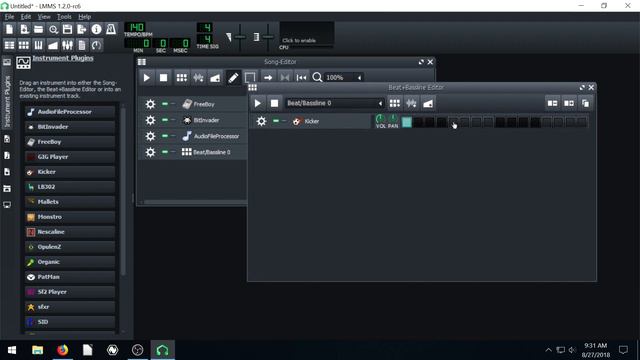Mute the Beat/Bassline 0 track
The height and width of the screenshot is (360, 640).
tap(165, 152)
